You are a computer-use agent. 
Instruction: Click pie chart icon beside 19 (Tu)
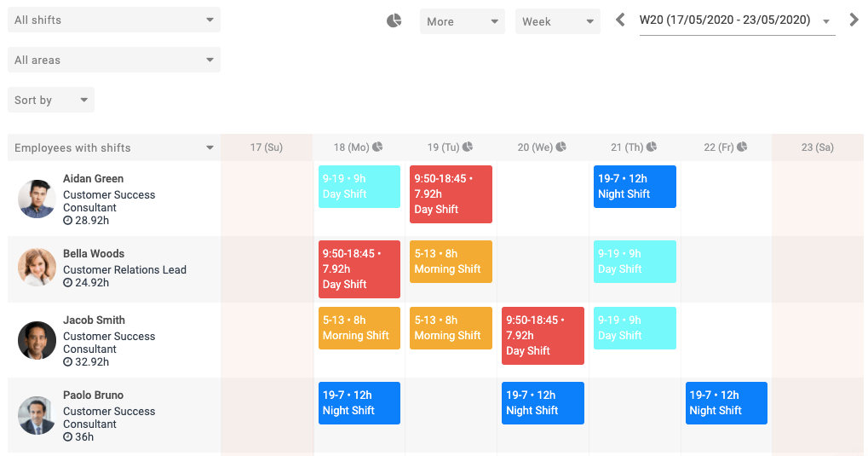point(469,147)
